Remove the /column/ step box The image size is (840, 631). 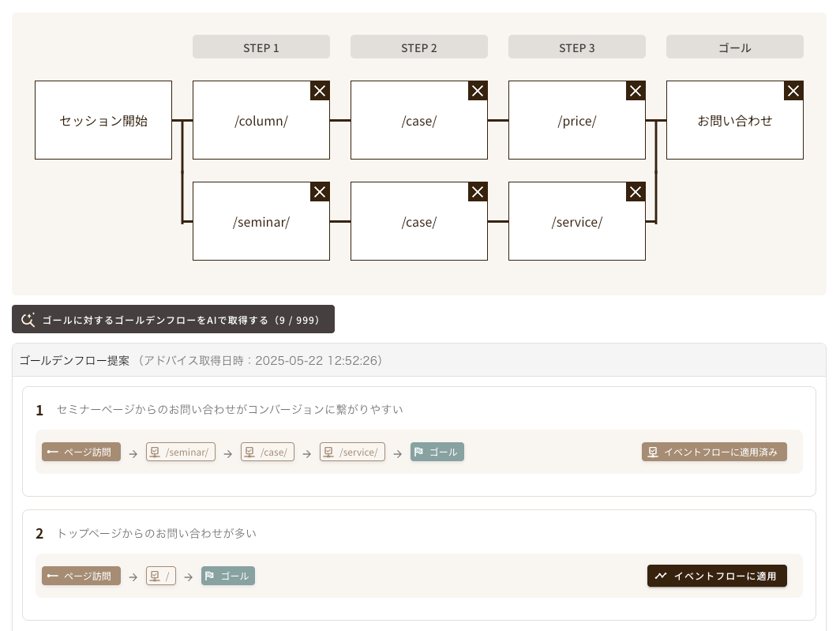(320, 91)
